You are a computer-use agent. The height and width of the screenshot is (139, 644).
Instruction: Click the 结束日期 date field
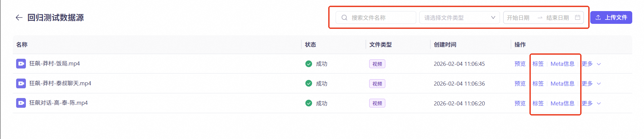coord(557,17)
